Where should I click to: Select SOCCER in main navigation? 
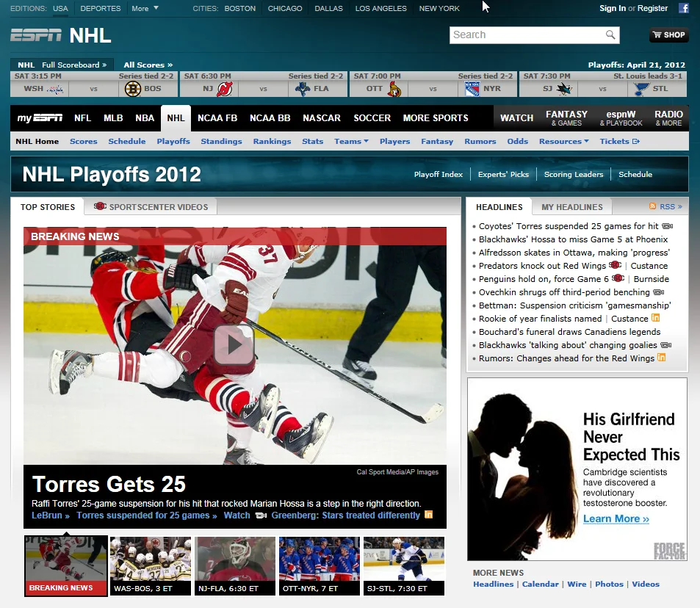pos(372,117)
